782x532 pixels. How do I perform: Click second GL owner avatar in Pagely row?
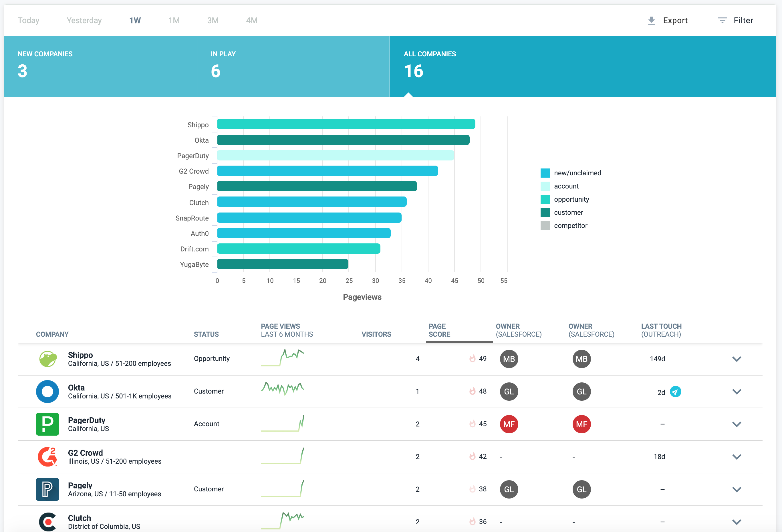[581, 489]
